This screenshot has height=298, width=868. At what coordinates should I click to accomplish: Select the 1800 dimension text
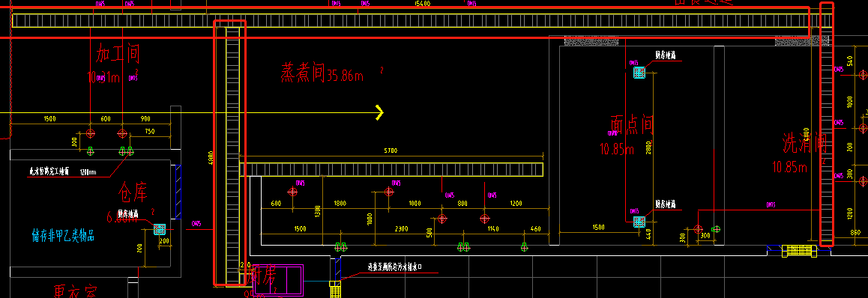(340, 204)
